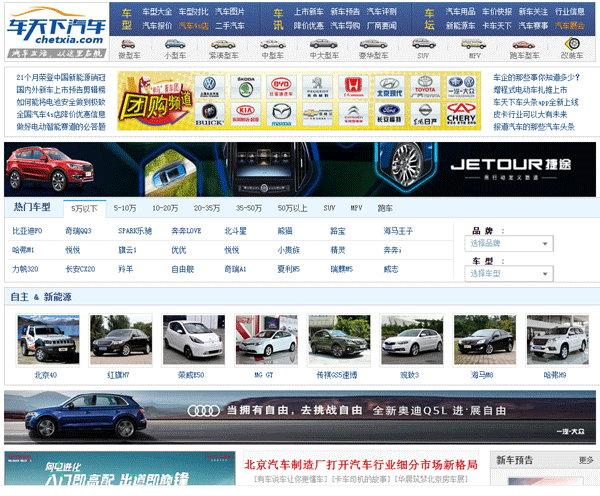
Task: Select the 5-10万 price tab
Action: [x=125, y=208]
